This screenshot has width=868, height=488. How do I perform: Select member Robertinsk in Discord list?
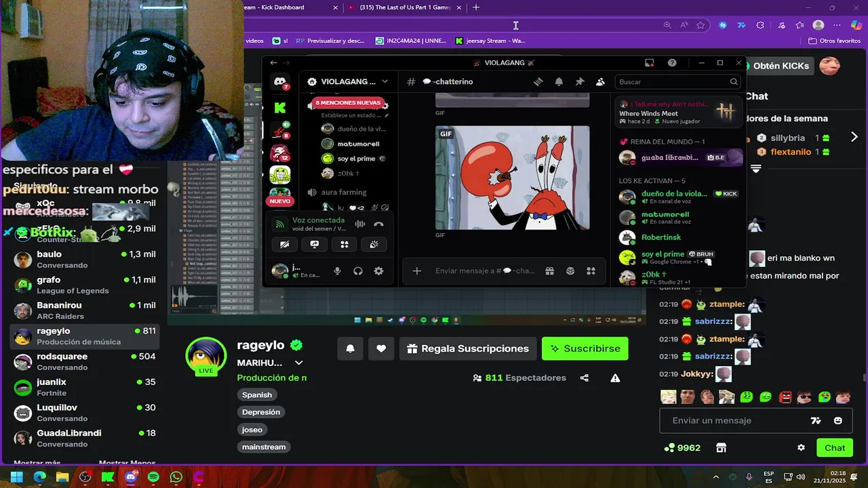point(661,237)
